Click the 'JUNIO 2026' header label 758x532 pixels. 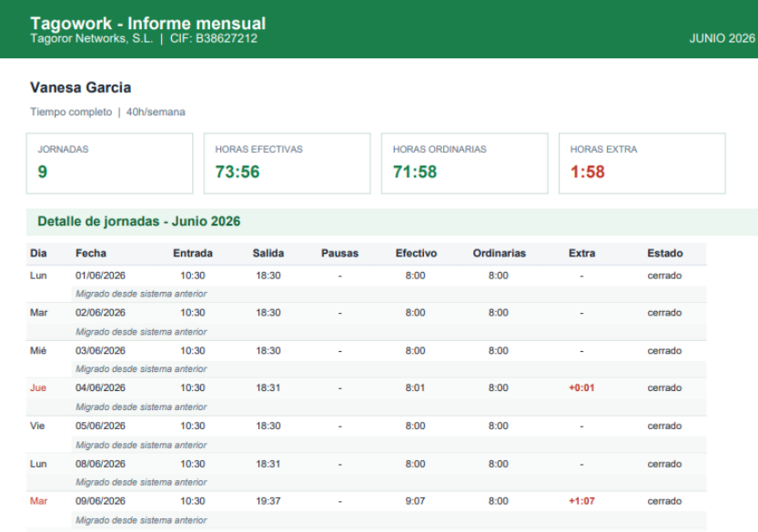(x=722, y=39)
